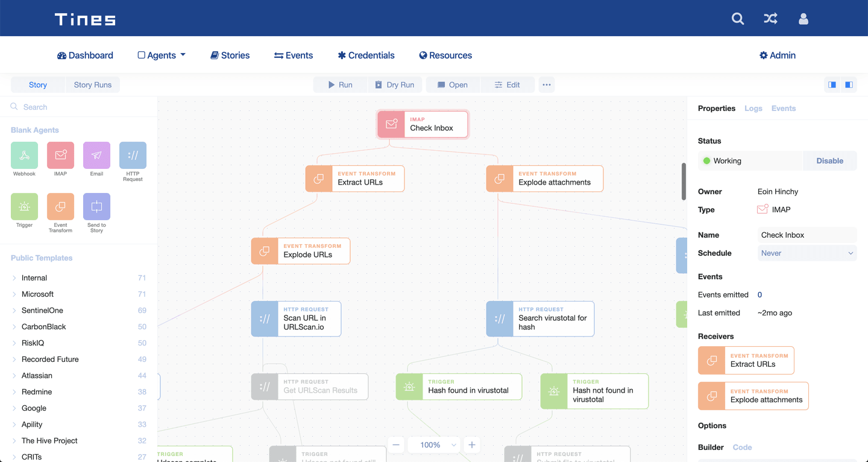The image size is (868, 462).
Task: Expand the Microsoft templates group
Action: [x=37, y=294]
